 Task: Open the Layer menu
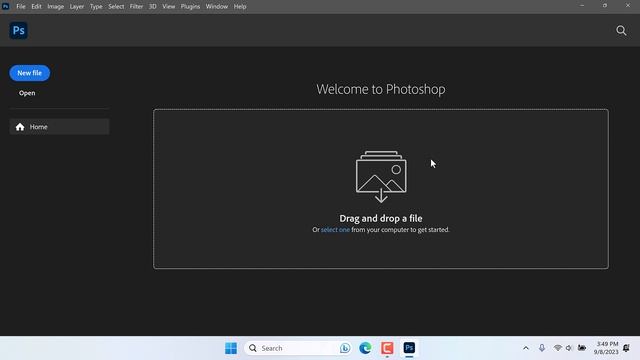coord(77,7)
